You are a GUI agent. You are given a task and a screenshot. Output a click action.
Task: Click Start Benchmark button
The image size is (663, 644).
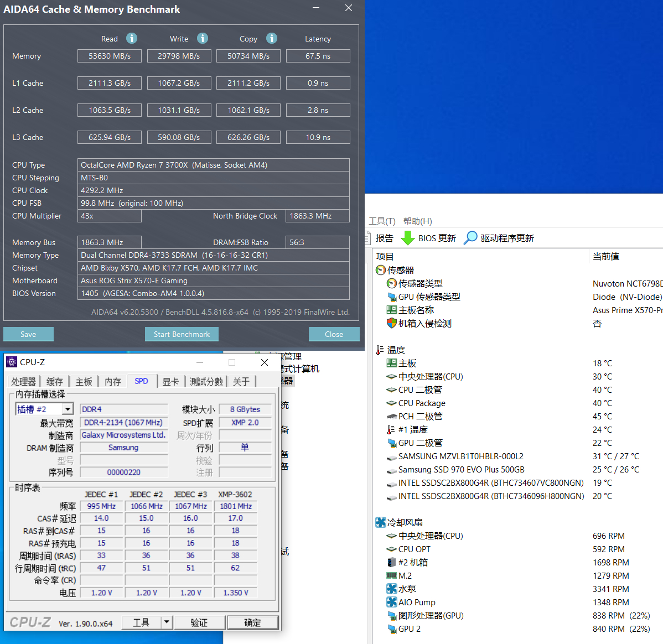[x=182, y=334]
